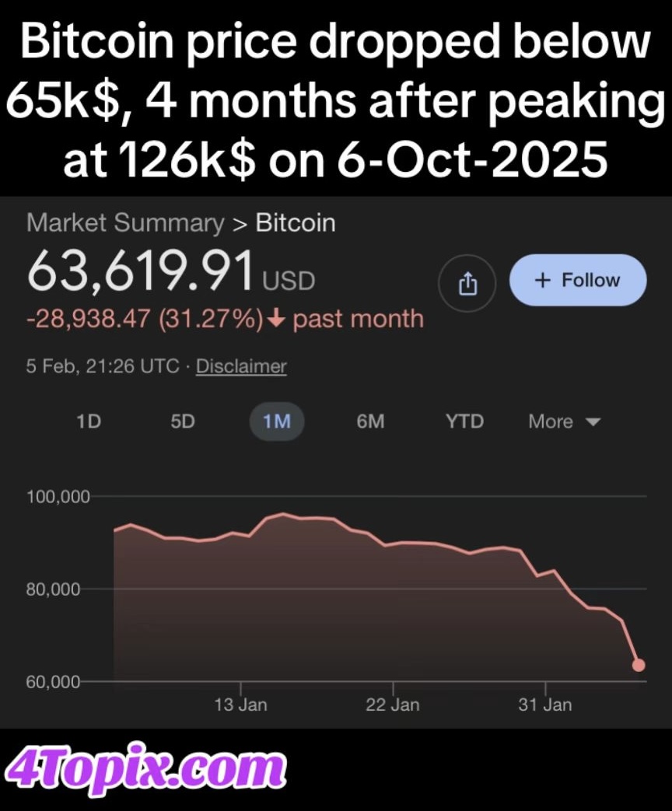The image size is (672, 811).
Task: Click the 13 Jan axis label
Action: pos(240,704)
